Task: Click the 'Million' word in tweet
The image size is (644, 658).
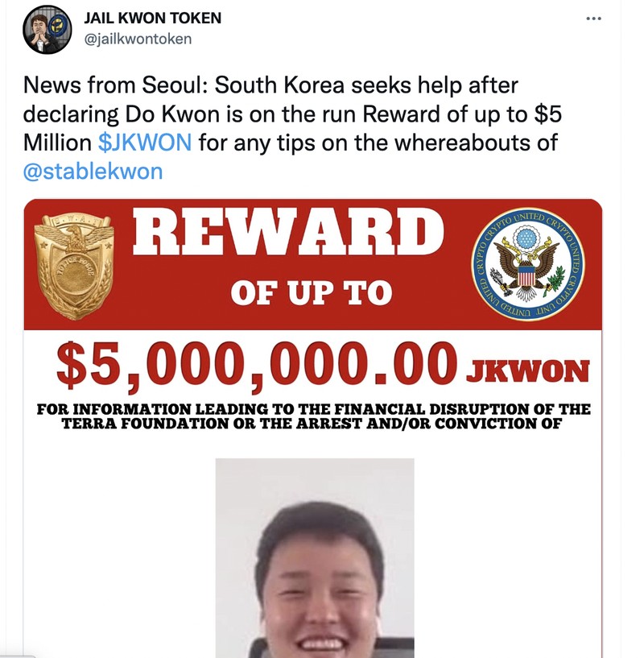Action: tap(57, 143)
